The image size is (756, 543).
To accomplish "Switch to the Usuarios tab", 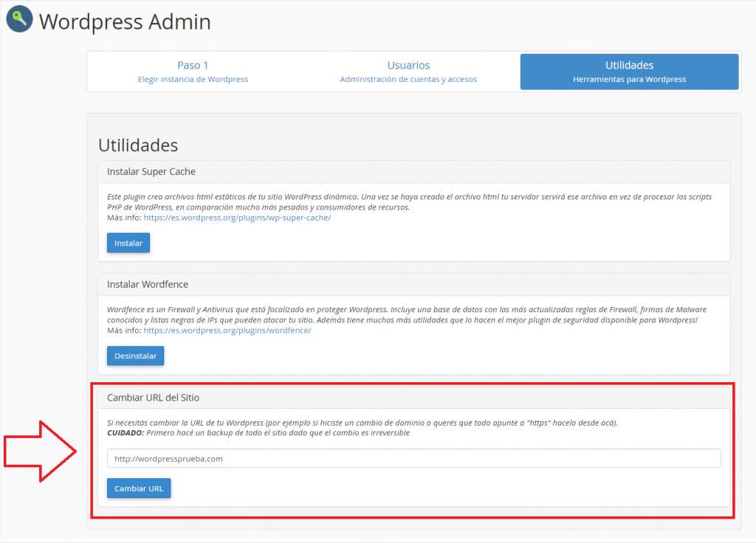I will (x=408, y=72).
